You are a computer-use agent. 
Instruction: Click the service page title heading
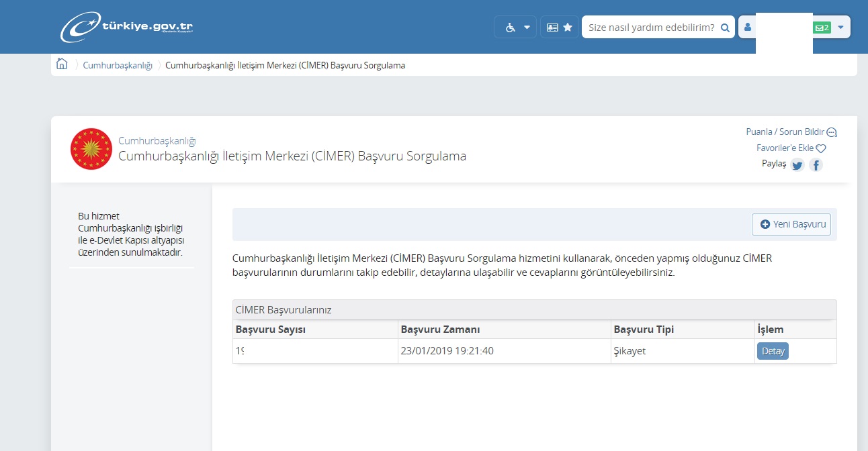(292, 156)
